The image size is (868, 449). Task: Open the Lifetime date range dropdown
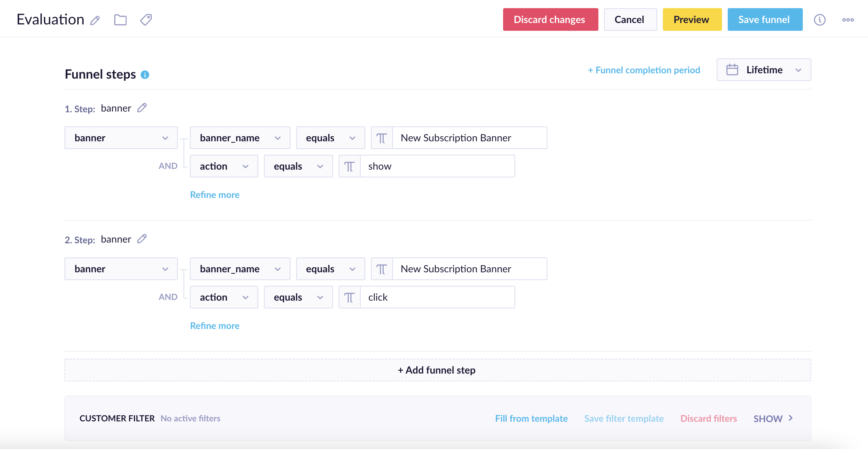[763, 70]
